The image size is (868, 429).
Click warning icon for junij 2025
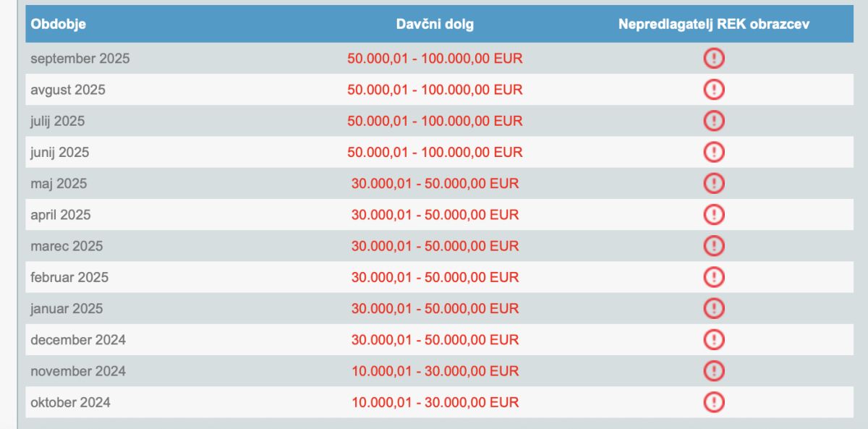(x=714, y=152)
